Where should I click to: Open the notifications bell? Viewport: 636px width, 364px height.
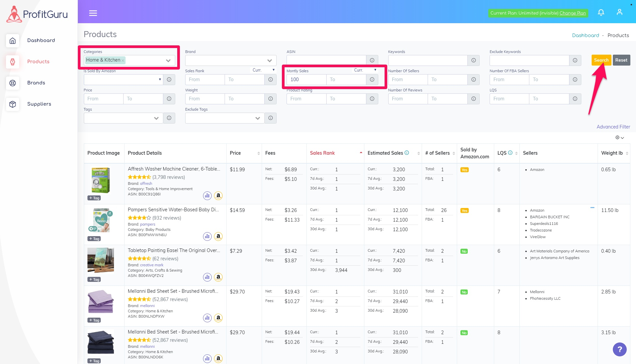pyautogui.click(x=601, y=13)
